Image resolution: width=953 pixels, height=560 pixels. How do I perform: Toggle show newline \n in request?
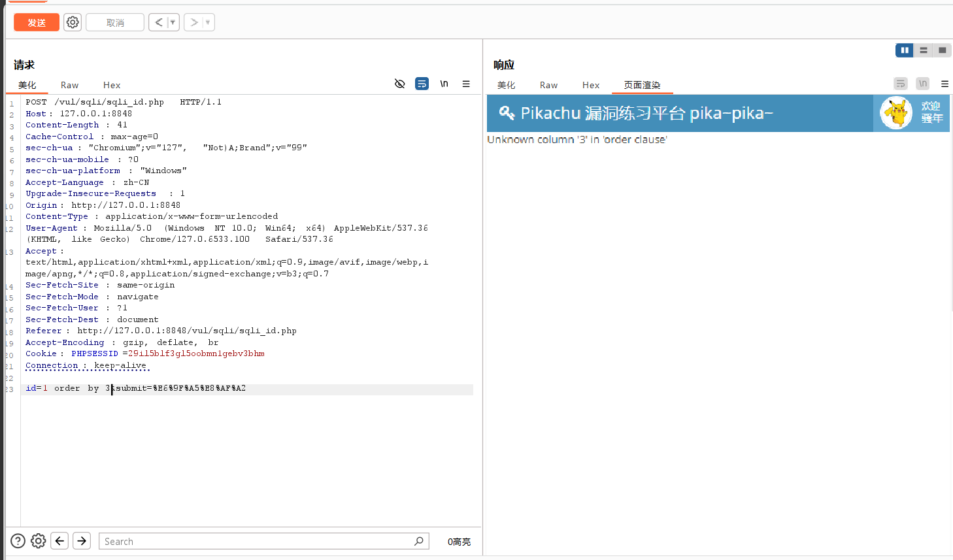(444, 84)
